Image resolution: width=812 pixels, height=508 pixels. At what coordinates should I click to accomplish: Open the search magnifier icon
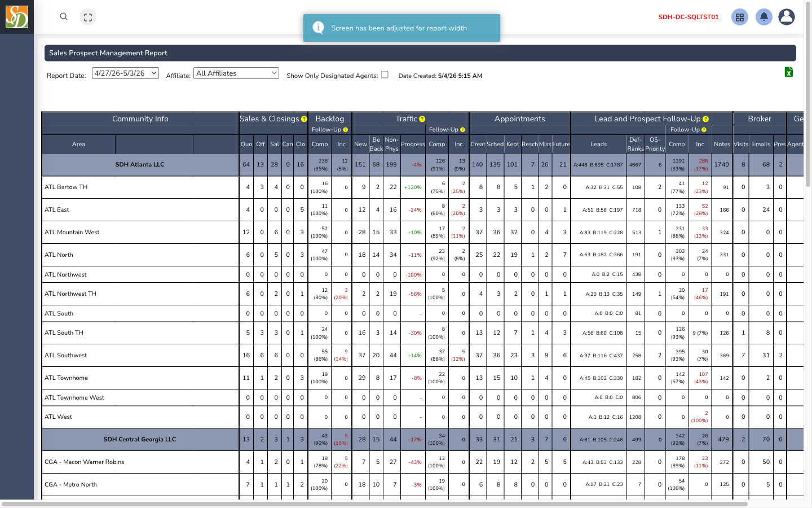point(64,16)
